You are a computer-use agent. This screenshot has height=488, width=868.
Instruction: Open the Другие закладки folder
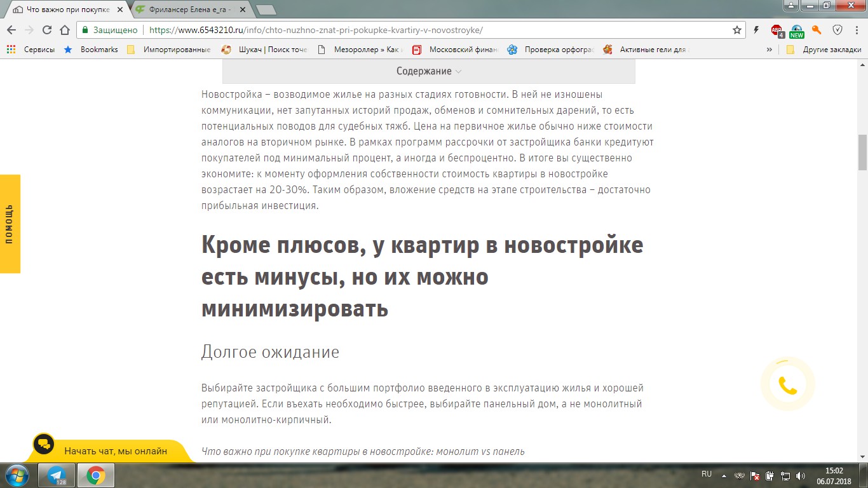tap(824, 50)
